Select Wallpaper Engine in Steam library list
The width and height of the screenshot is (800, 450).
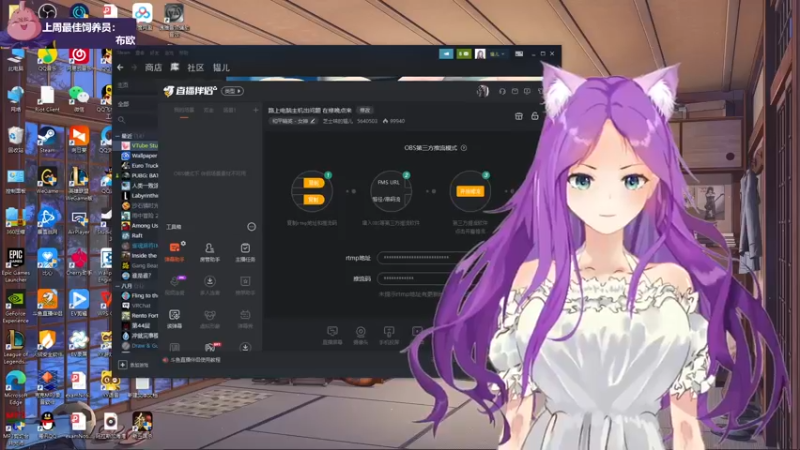(x=139, y=156)
